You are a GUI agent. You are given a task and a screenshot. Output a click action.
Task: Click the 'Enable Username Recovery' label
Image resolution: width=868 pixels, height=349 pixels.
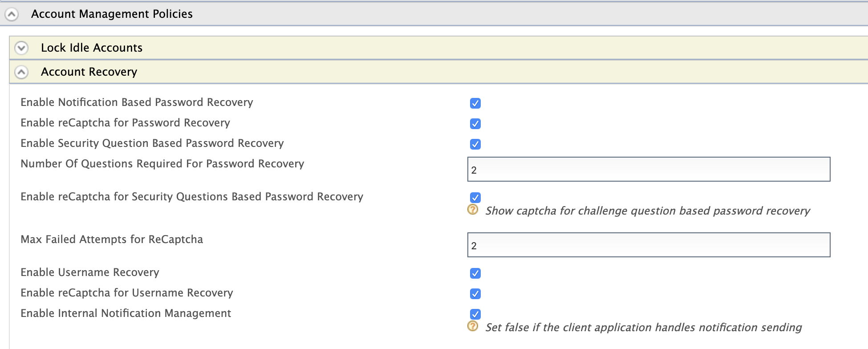(89, 272)
